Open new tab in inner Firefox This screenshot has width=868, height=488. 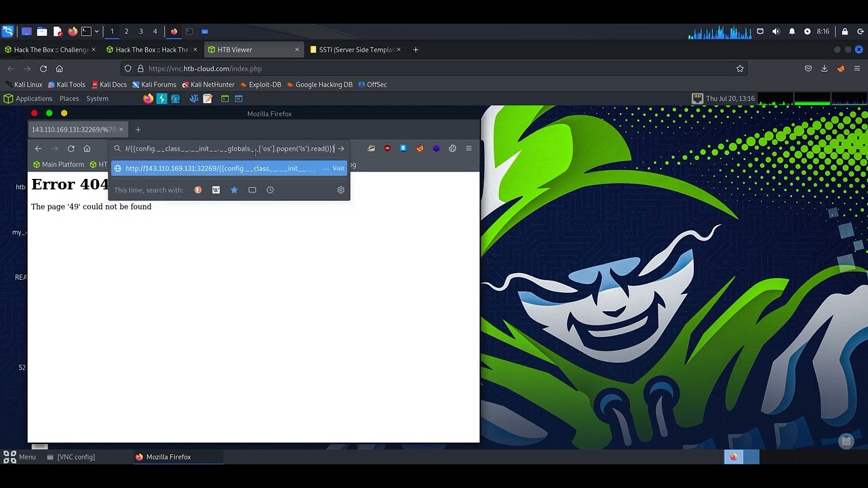click(x=138, y=129)
